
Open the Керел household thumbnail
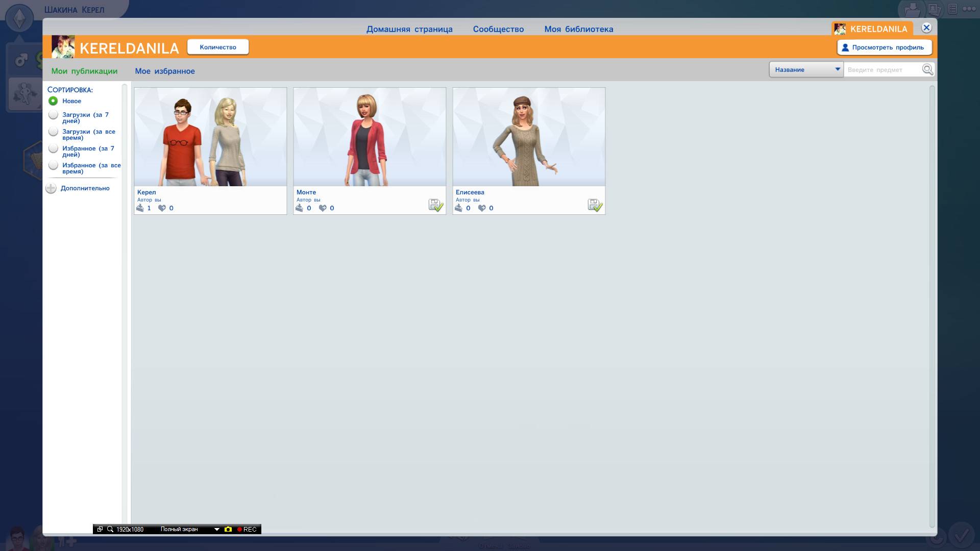pyautogui.click(x=210, y=137)
